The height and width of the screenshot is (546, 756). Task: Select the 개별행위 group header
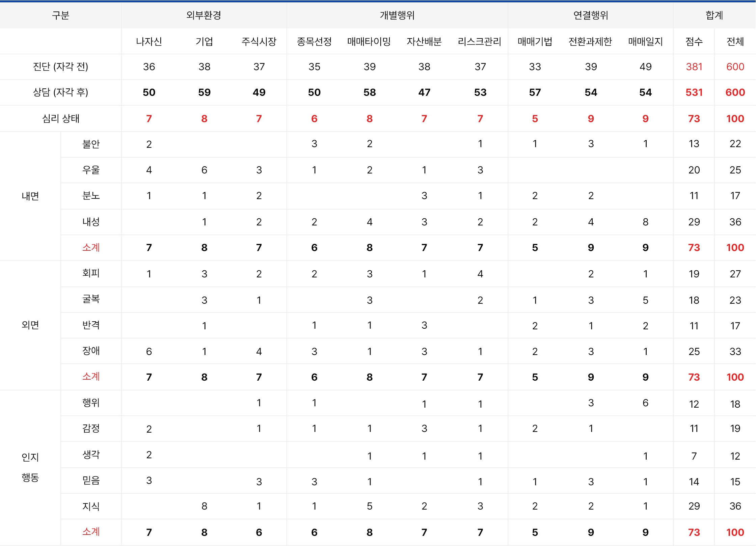click(397, 15)
